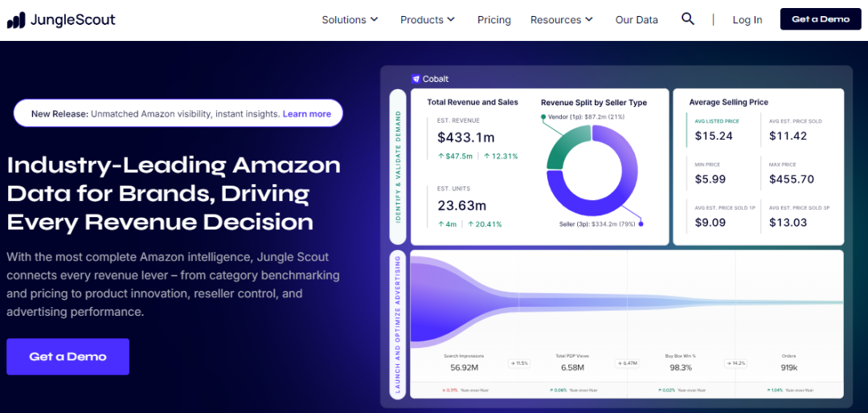Image resolution: width=868 pixels, height=413 pixels.
Task: Click the $9.09 price sold 1P value
Action: pyautogui.click(x=710, y=223)
